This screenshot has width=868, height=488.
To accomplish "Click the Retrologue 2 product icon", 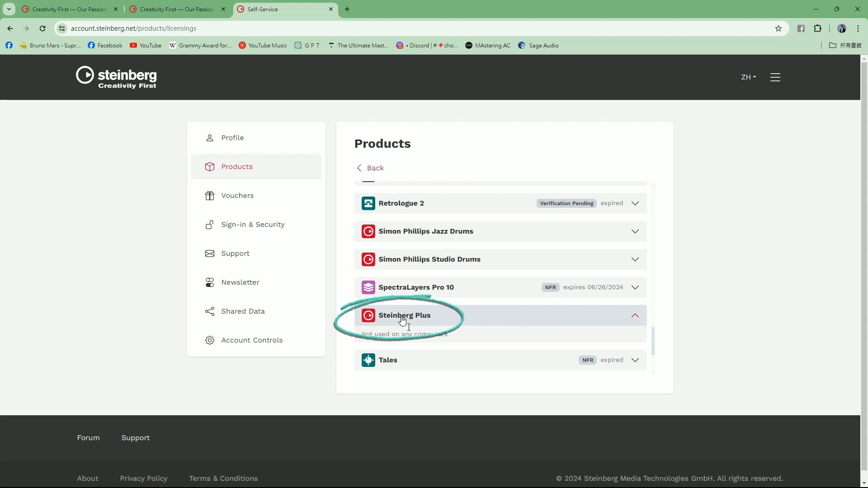I will tap(368, 203).
